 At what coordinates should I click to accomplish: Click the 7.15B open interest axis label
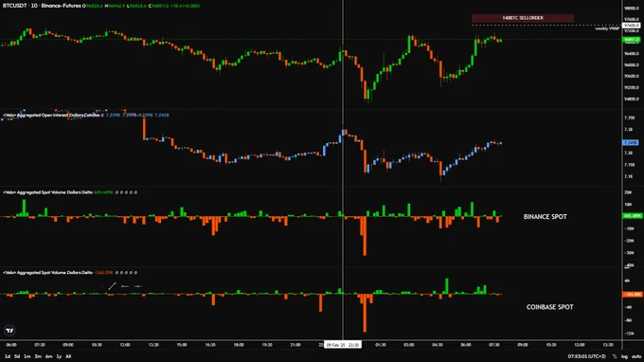(x=629, y=165)
